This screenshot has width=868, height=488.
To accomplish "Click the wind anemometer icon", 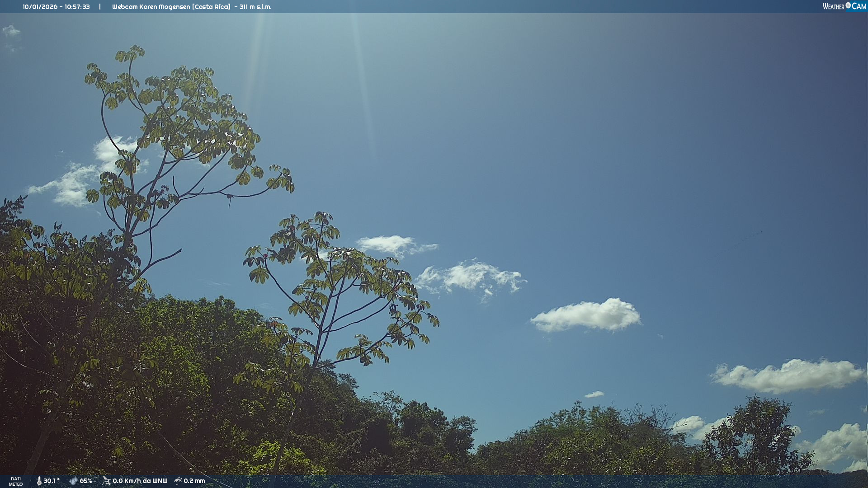I will pos(106,481).
